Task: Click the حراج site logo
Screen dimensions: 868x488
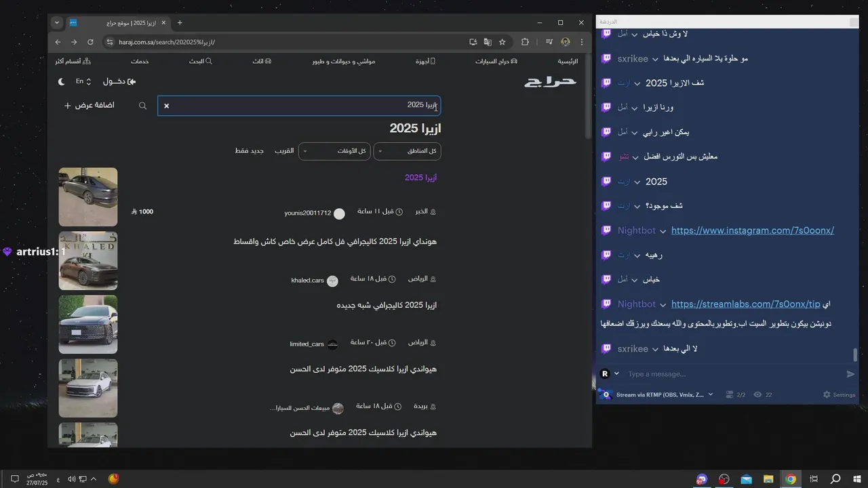Action: click(x=551, y=81)
